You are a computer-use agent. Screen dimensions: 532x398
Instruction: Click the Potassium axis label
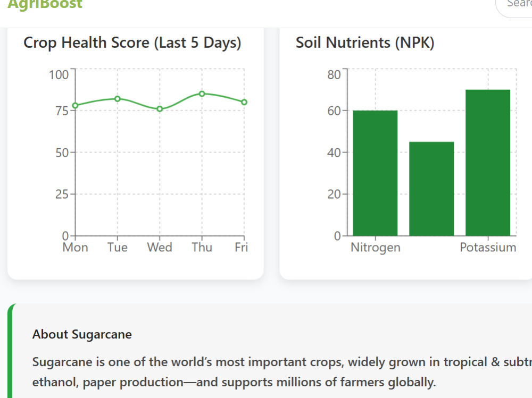(488, 248)
